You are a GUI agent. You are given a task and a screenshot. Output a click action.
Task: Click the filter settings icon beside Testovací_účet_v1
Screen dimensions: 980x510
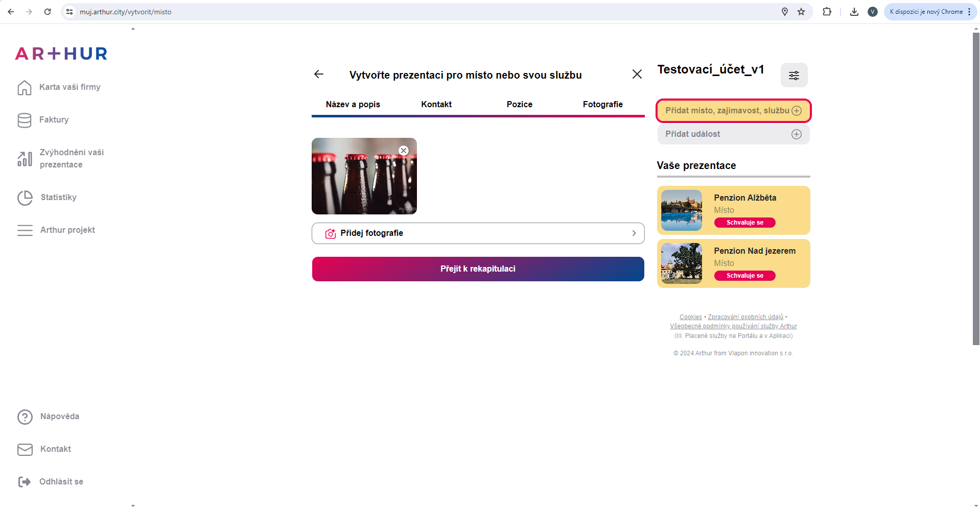tap(794, 76)
